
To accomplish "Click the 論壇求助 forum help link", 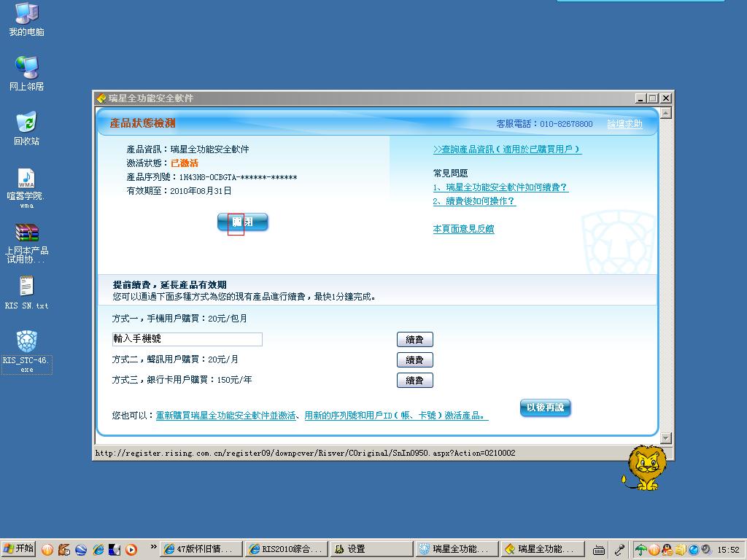I will (x=624, y=124).
